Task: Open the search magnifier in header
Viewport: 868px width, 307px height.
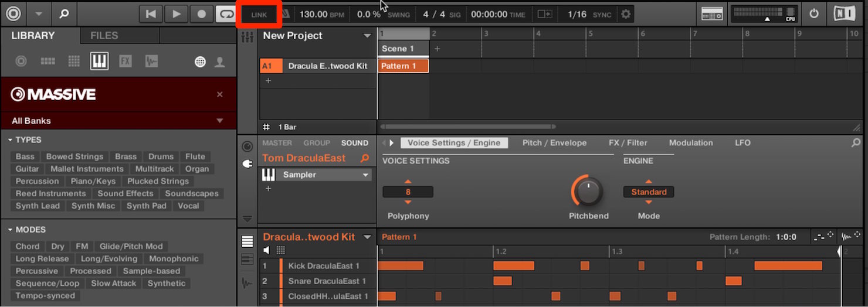Action: (x=64, y=13)
